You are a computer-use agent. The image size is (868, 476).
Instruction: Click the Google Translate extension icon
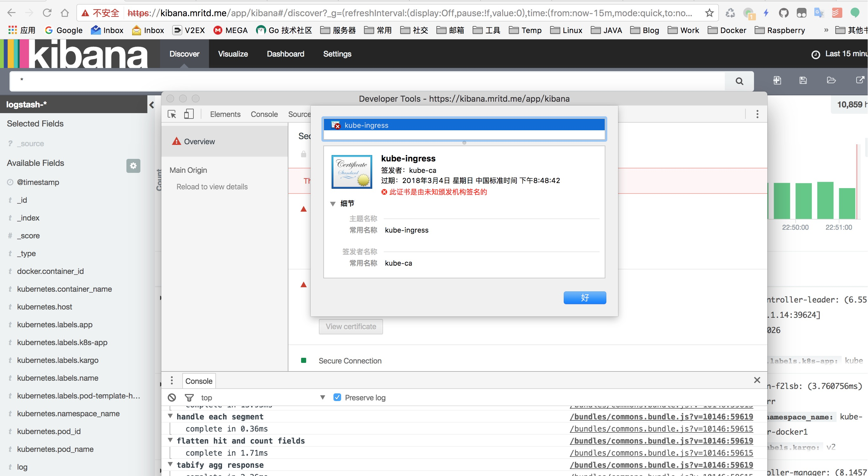819,13
